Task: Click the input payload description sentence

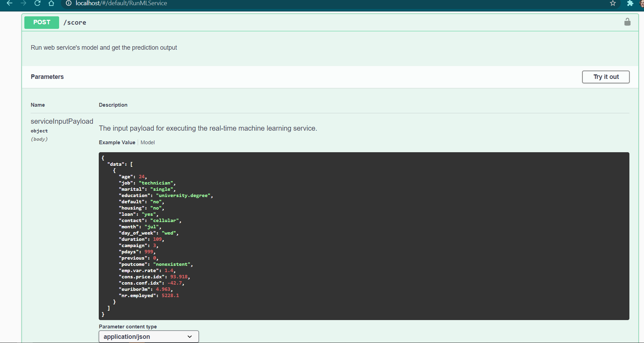Action: [208, 128]
